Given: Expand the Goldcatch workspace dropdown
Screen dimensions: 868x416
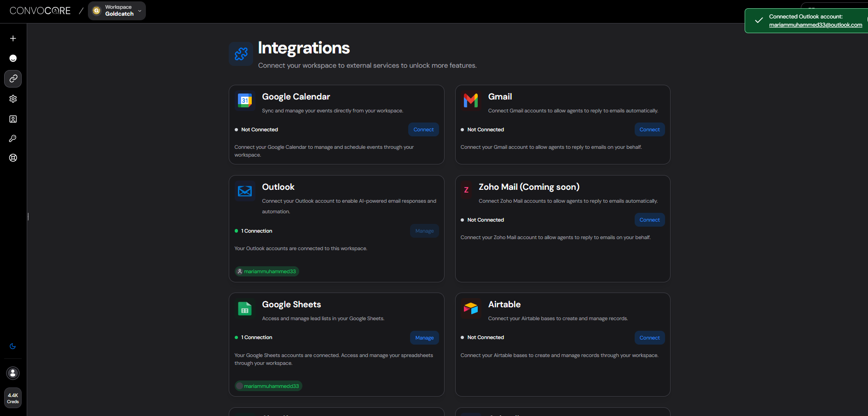Looking at the screenshot, I should [x=117, y=11].
